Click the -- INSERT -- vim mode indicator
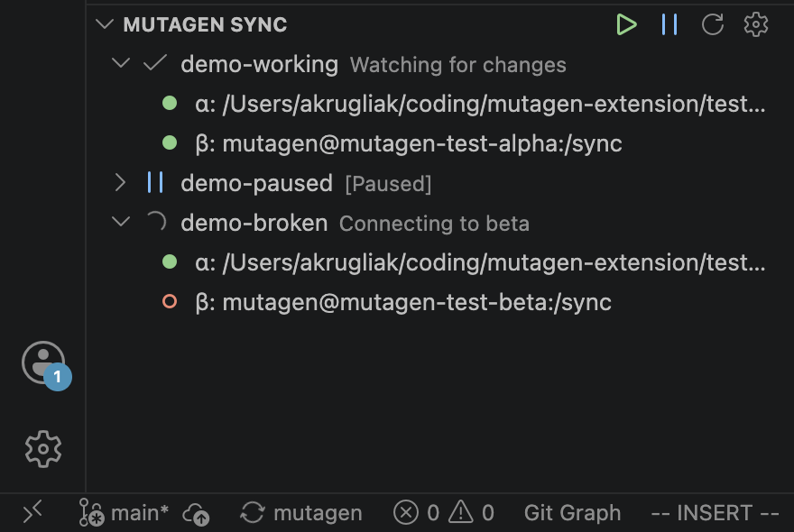 [x=715, y=513]
